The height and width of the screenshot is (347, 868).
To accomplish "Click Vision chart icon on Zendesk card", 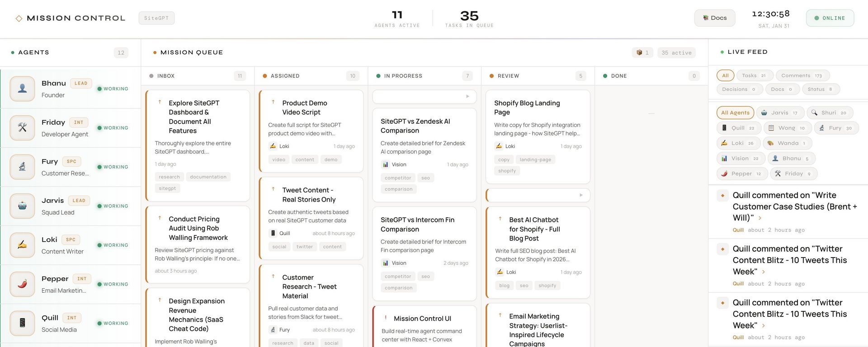I will tap(385, 164).
